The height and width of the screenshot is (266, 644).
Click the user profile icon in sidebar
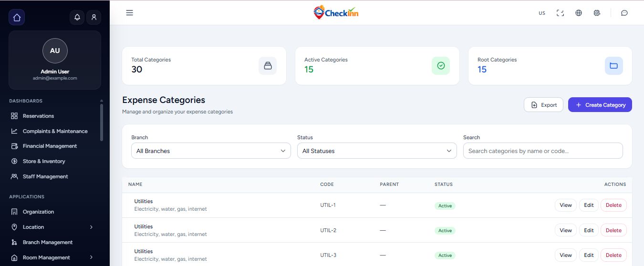tap(94, 18)
